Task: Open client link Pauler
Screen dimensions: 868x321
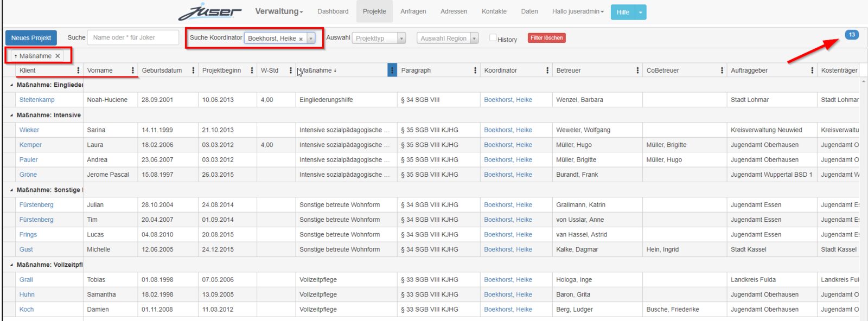Action: click(x=29, y=160)
